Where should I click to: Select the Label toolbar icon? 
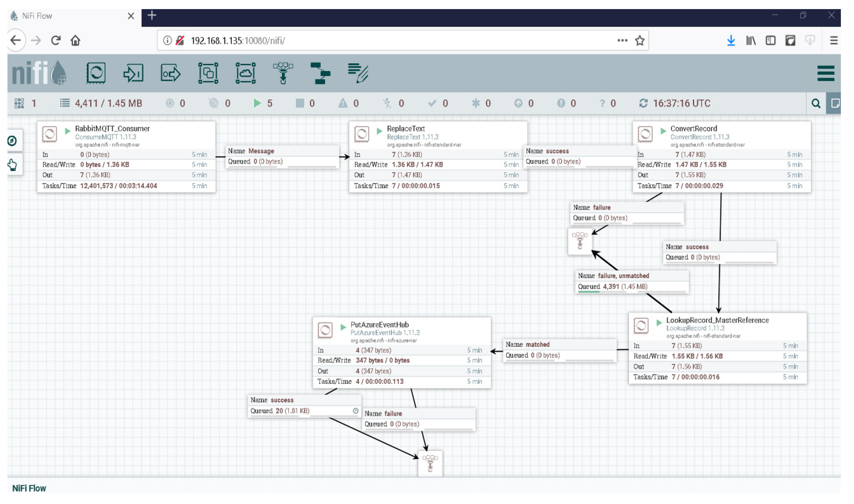tap(358, 73)
